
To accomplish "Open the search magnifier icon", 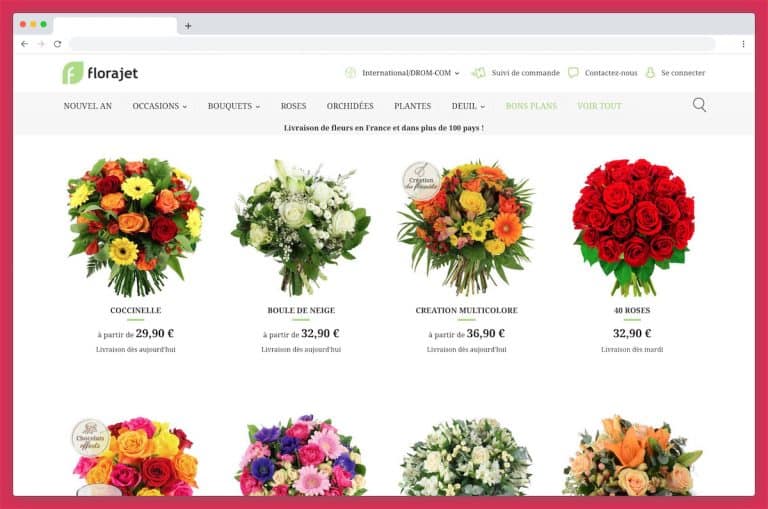I will (x=699, y=105).
